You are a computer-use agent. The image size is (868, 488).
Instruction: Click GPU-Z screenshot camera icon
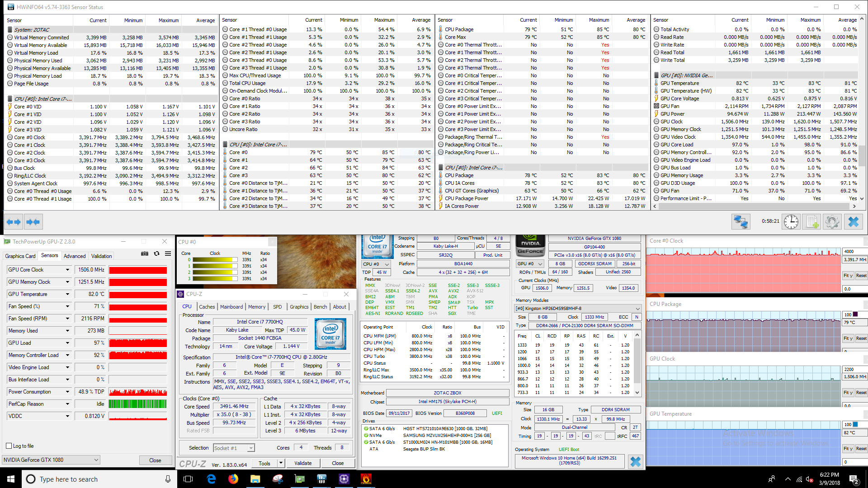145,254
